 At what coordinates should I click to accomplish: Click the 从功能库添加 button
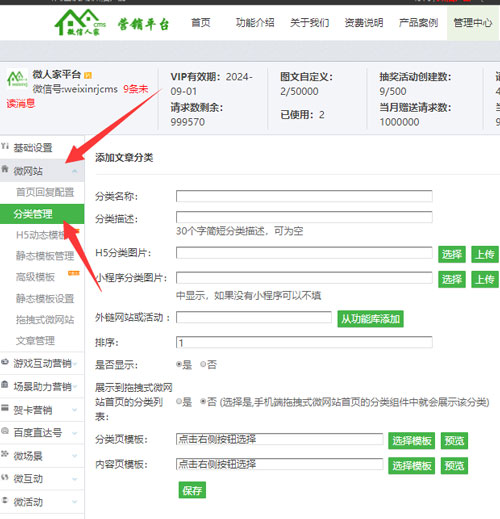point(370,319)
